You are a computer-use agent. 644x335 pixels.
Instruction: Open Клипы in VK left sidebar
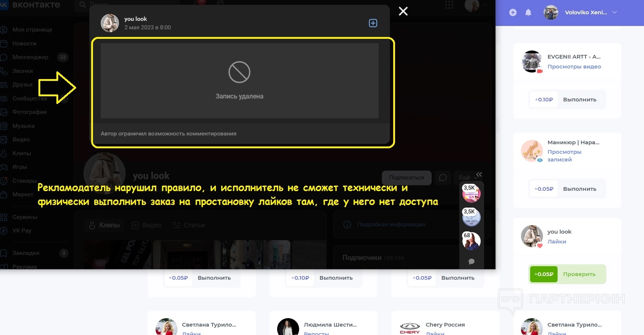[x=22, y=153]
